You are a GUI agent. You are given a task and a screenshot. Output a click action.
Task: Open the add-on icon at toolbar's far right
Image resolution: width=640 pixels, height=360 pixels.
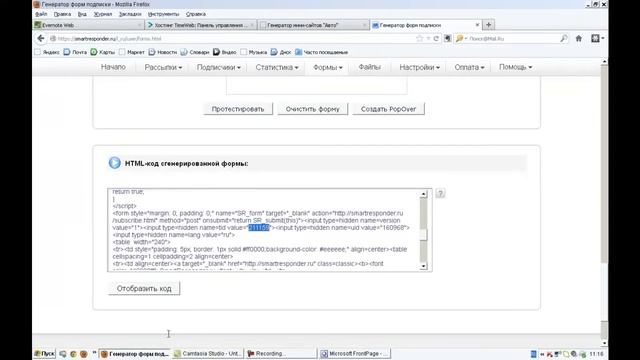pyautogui.click(x=597, y=38)
